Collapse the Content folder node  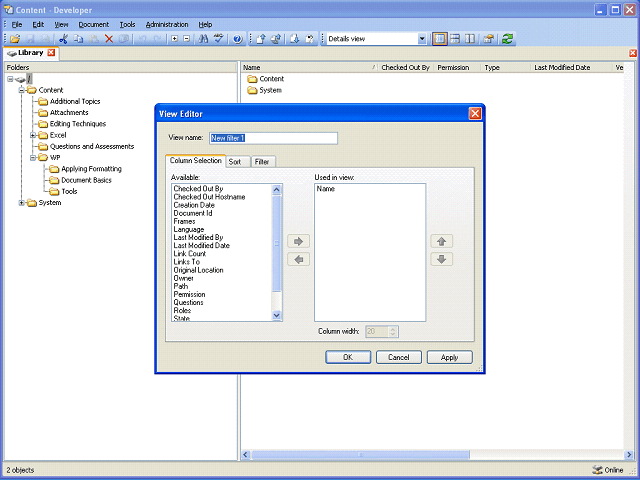tap(22, 90)
